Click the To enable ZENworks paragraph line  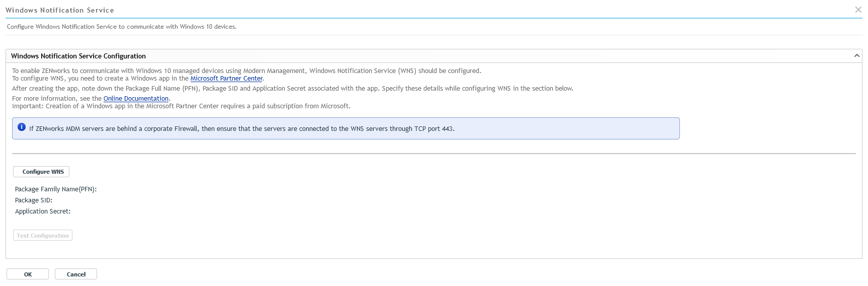click(x=246, y=71)
